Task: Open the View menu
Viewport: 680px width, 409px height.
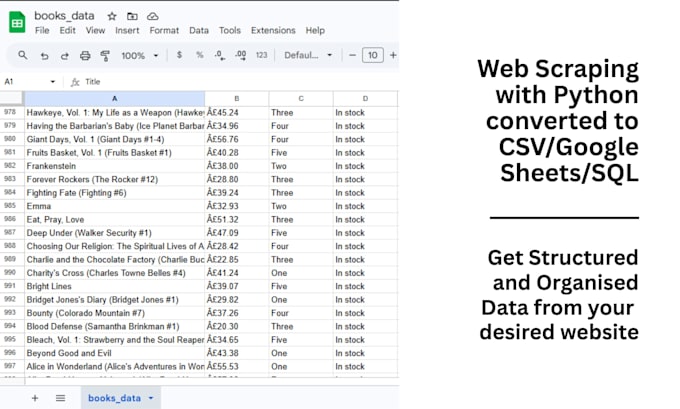Action: pos(95,30)
